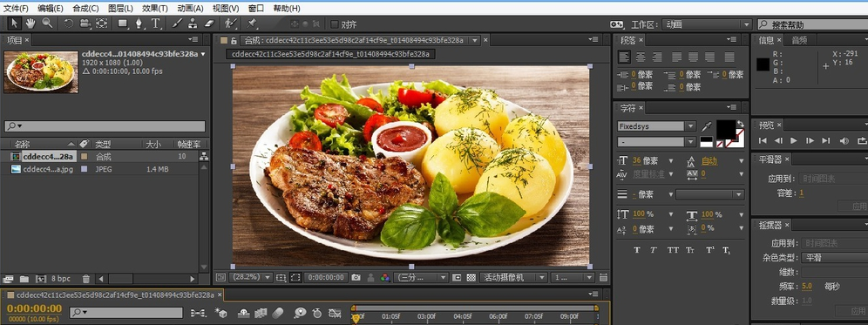Image resolution: width=868 pixels, height=325 pixels.
Task: Select the Pen tool
Action: [139, 24]
